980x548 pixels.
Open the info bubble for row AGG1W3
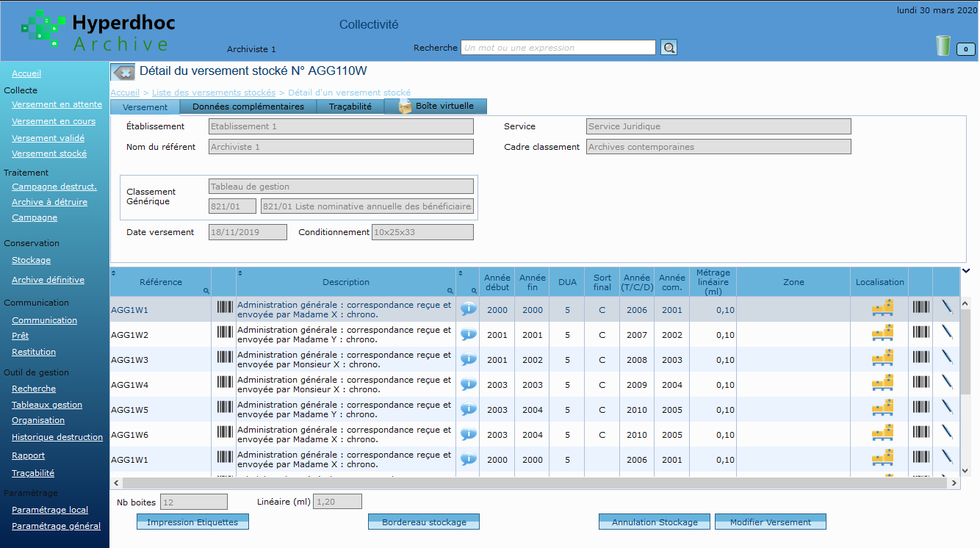tap(468, 359)
